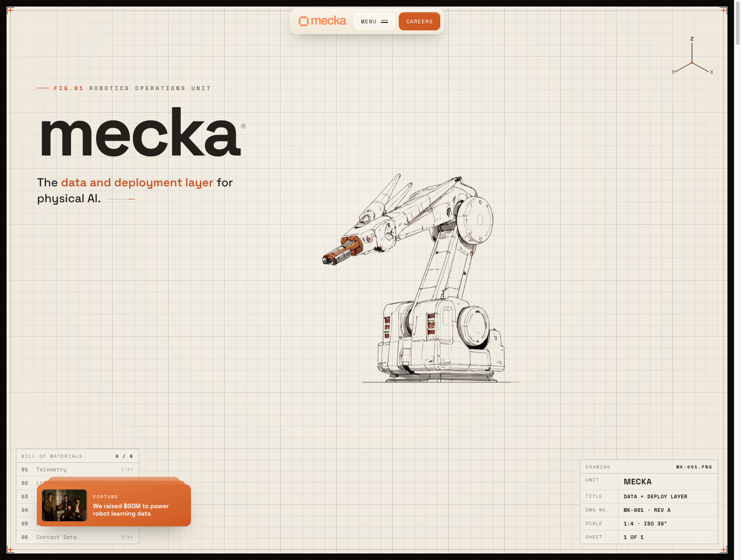The image size is (741, 560).
Task: Click the large mecka headline wordmark
Action: pyautogui.click(x=141, y=132)
